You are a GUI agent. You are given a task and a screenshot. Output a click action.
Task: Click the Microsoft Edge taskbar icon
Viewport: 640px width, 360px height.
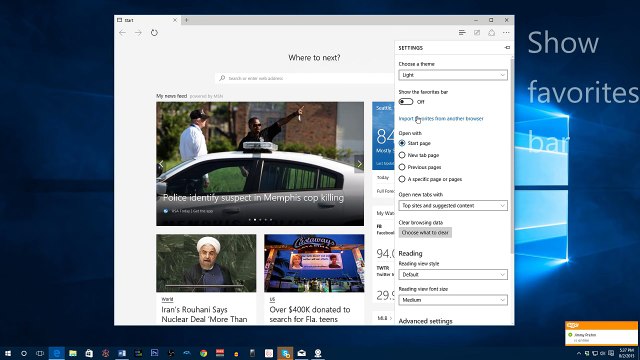57,353
